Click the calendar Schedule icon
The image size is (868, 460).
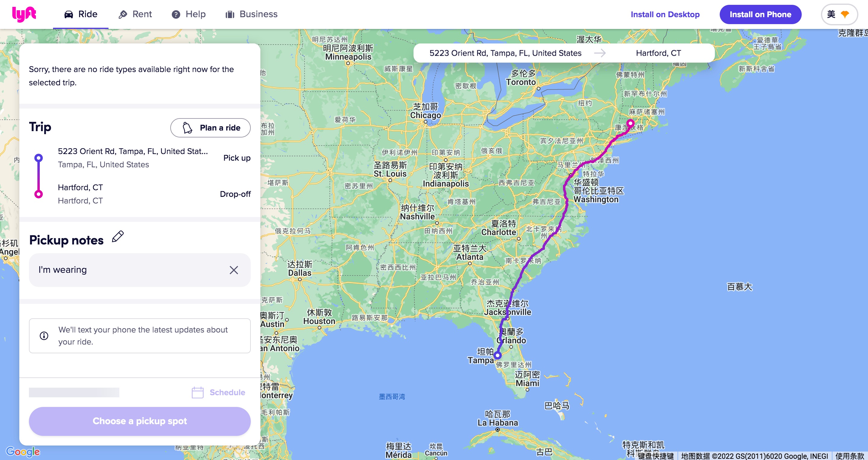tap(197, 392)
